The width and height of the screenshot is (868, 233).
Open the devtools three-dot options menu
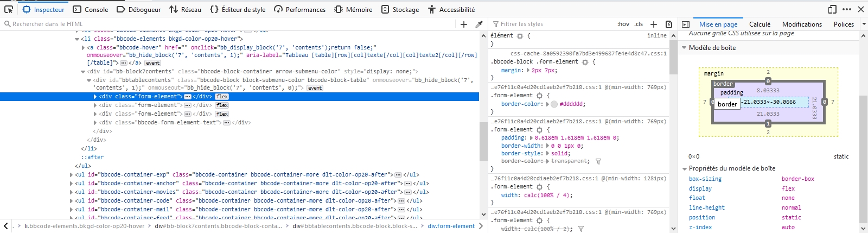point(847,9)
